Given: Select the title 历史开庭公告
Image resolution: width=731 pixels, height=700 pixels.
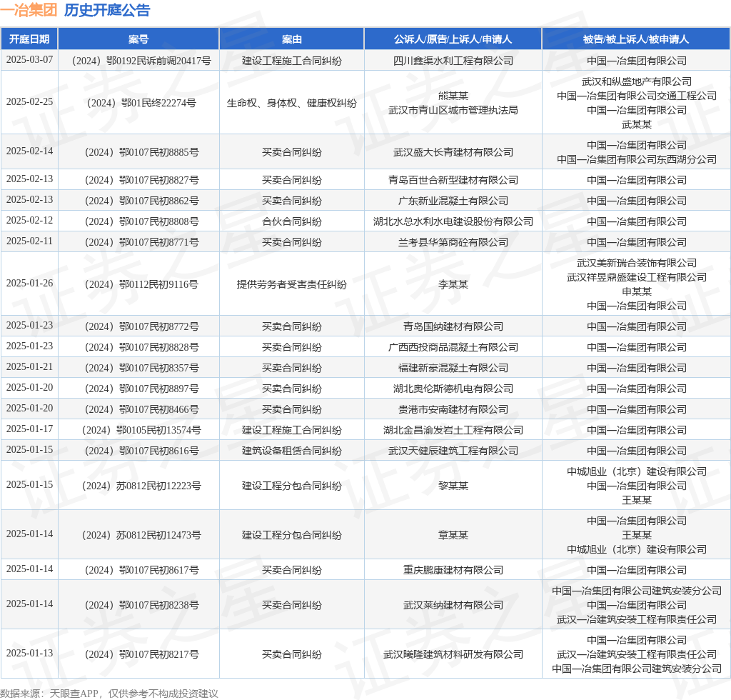Looking at the screenshot, I should [107, 10].
